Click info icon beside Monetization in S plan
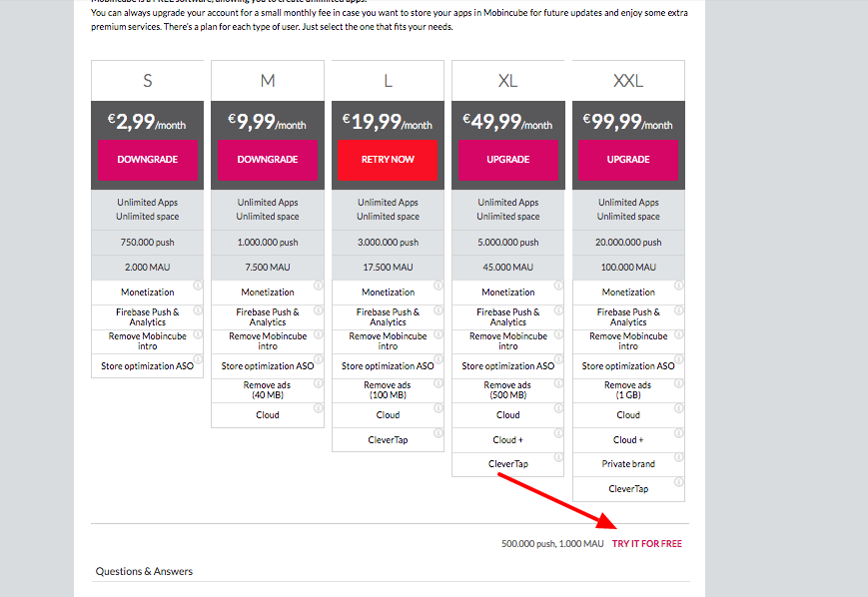Viewport: 868px width, 597px height. coord(198,286)
